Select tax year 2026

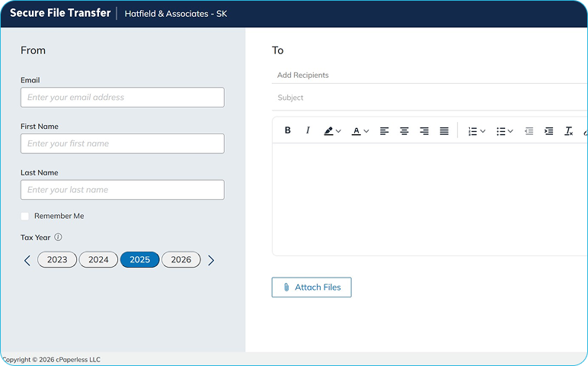click(x=181, y=260)
